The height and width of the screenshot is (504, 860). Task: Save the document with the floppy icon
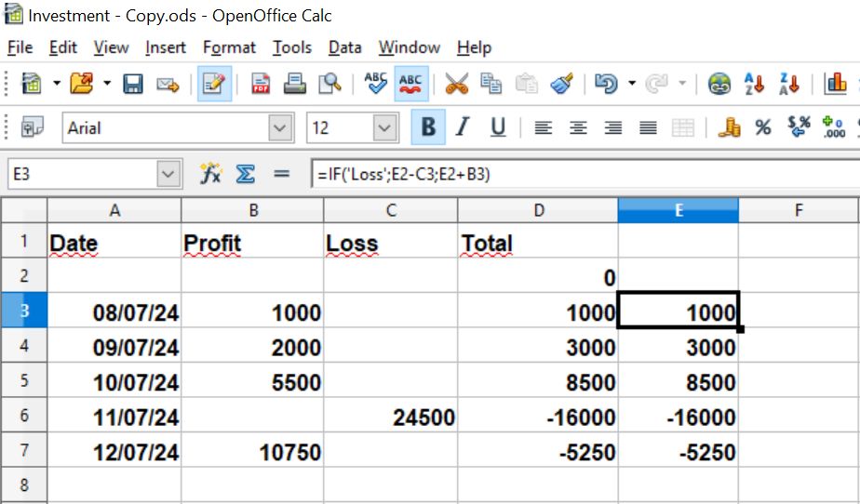[133, 84]
